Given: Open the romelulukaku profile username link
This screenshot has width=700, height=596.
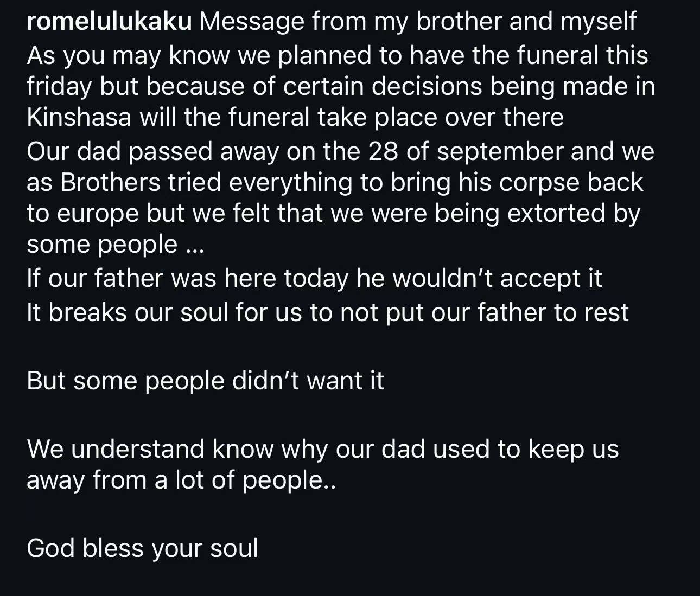Looking at the screenshot, I should (x=109, y=22).
